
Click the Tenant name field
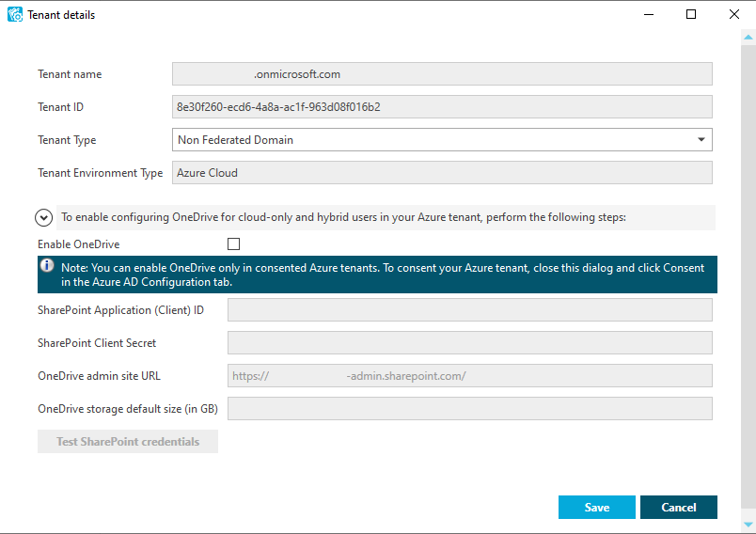[x=442, y=73]
